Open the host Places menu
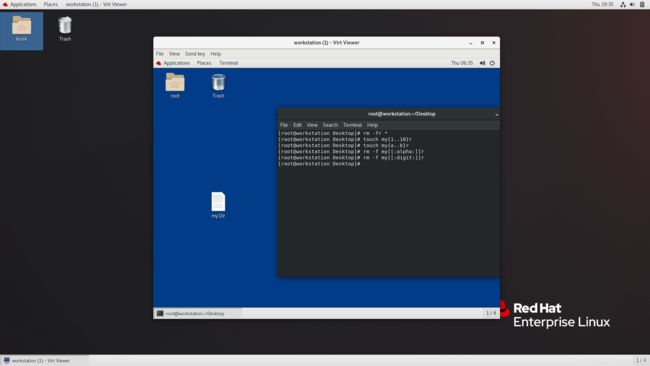This screenshot has height=366, width=650. pos(51,5)
